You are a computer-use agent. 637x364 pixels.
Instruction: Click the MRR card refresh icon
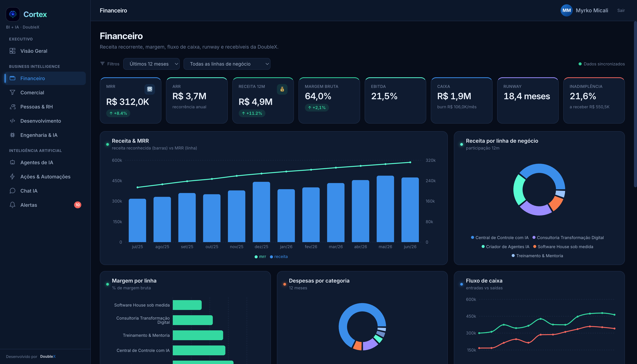[x=150, y=89]
